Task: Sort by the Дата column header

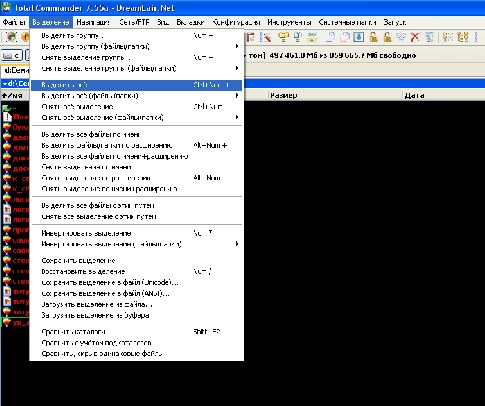Action: 444,96
